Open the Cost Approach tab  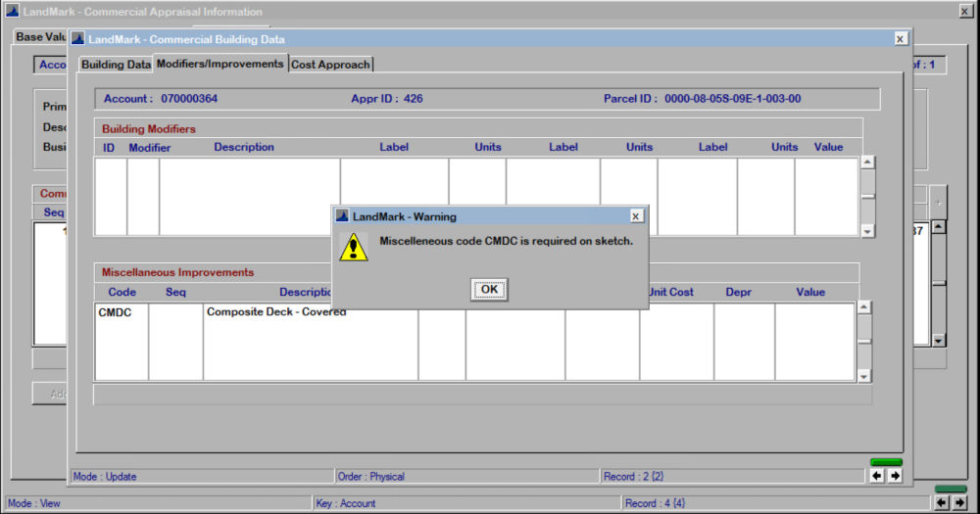tap(330, 65)
